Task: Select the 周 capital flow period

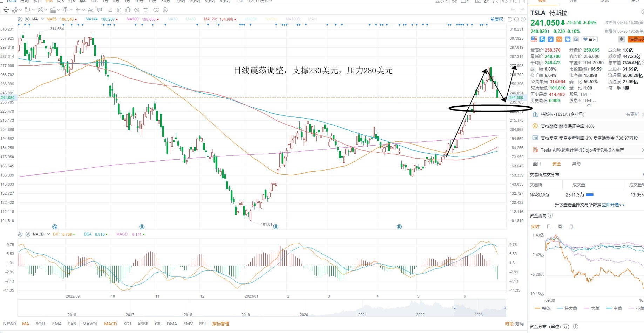Action: pyautogui.click(x=560, y=227)
